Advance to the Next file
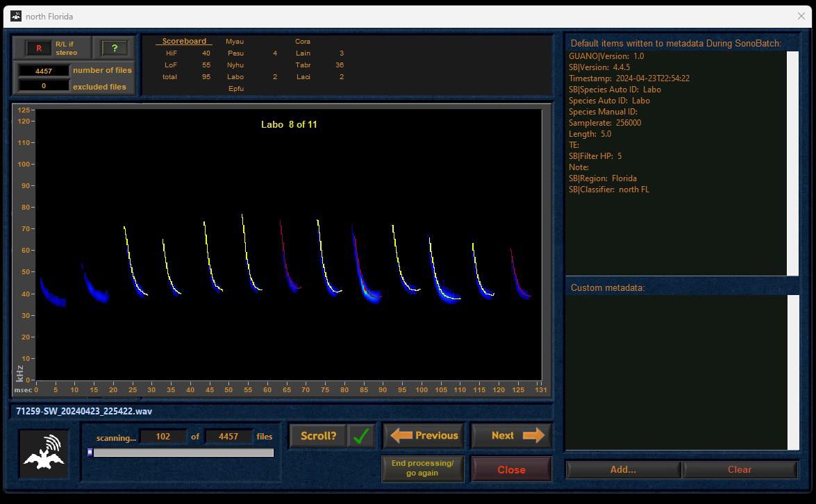The width and height of the screenshot is (816, 504). click(512, 436)
